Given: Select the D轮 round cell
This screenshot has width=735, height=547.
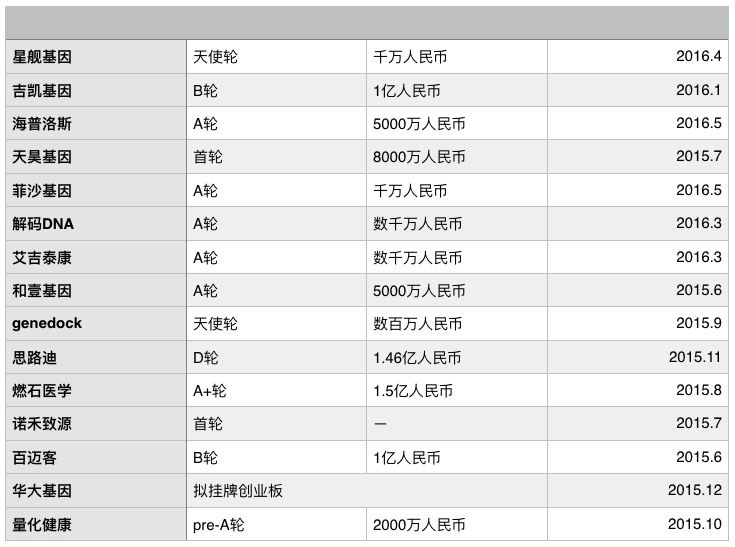Looking at the screenshot, I should pos(276,357).
